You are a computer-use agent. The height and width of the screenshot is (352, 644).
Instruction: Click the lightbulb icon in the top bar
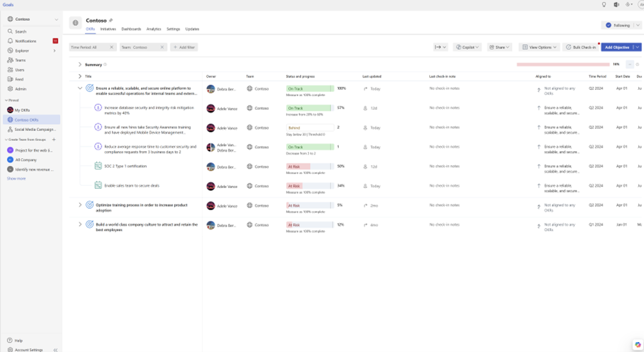(x=604, y=5)
